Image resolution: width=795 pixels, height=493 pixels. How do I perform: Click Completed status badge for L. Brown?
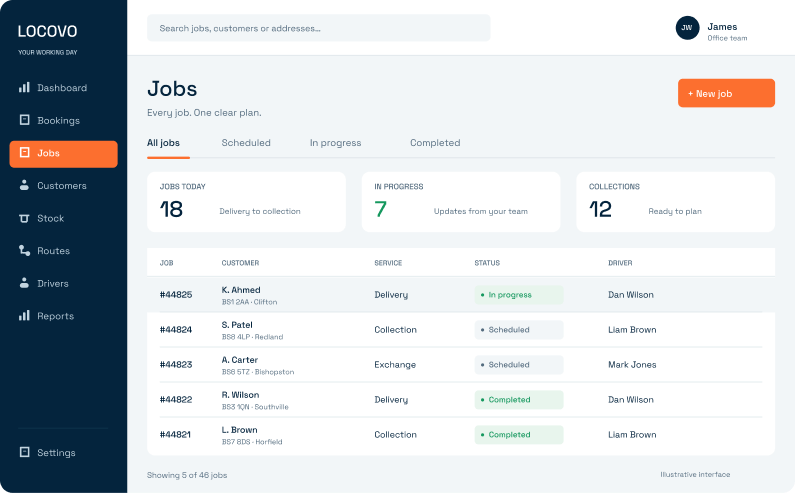tap(519, 435)
